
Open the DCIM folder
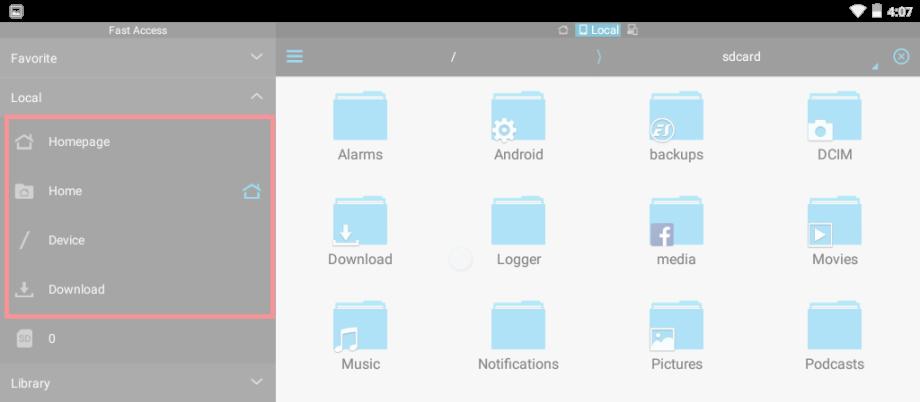coord(834,127)
